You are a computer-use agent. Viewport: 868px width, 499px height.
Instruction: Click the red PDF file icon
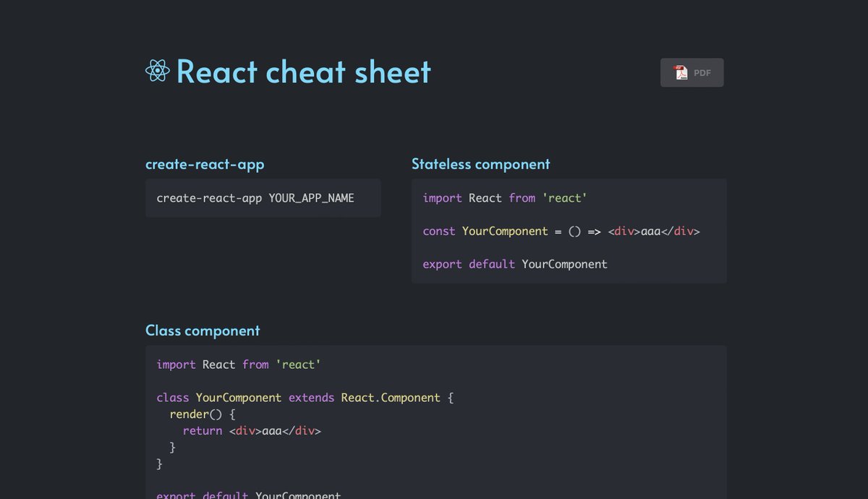click(x=681, y=72)
